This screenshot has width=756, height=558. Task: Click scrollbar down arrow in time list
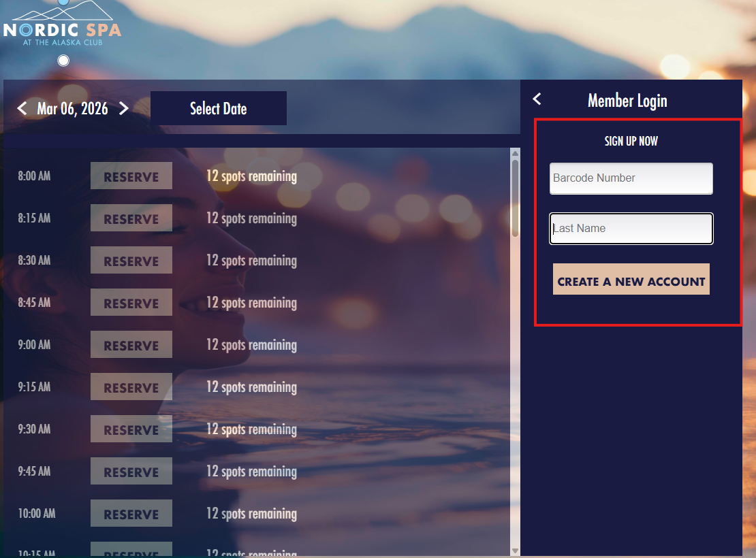click(515, 551)
